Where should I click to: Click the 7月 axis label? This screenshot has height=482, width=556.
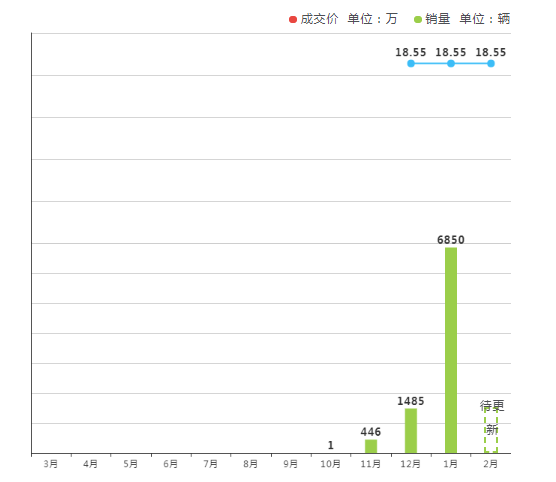point(211,464)
